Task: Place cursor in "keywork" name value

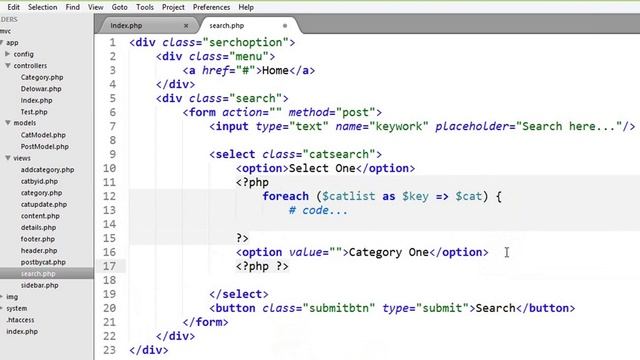Action: click(399, 126)
